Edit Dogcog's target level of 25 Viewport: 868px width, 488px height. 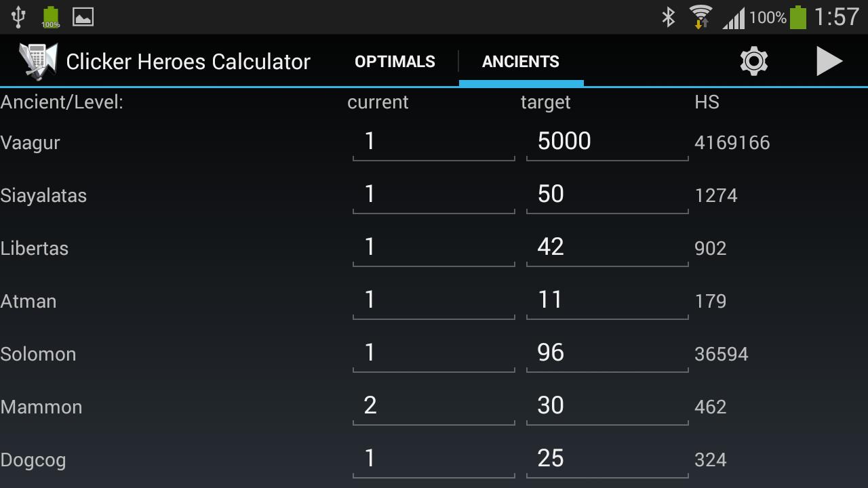click(x=607, y=458)
